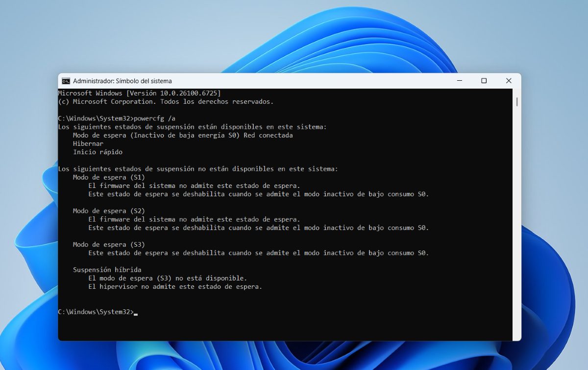Image resolution: width=588 pixels, height=370 pixels.
Task: Select the "Hibernar" output line
Action: pyautogui.click(x=88, y=144)
